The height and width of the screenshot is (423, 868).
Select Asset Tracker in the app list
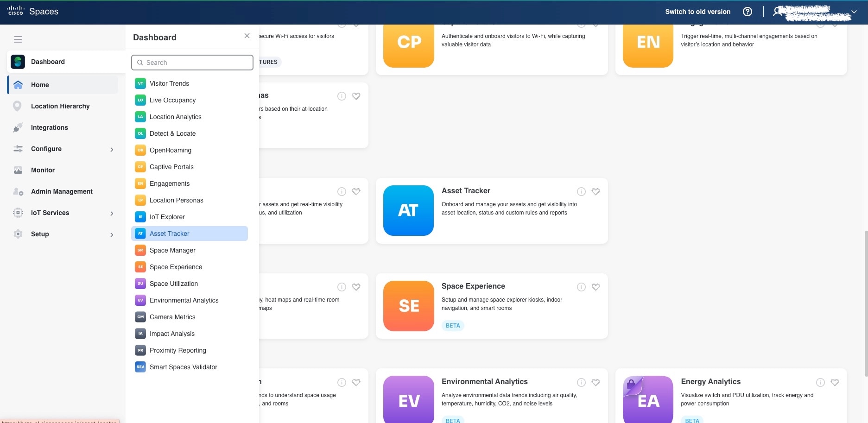190,234
